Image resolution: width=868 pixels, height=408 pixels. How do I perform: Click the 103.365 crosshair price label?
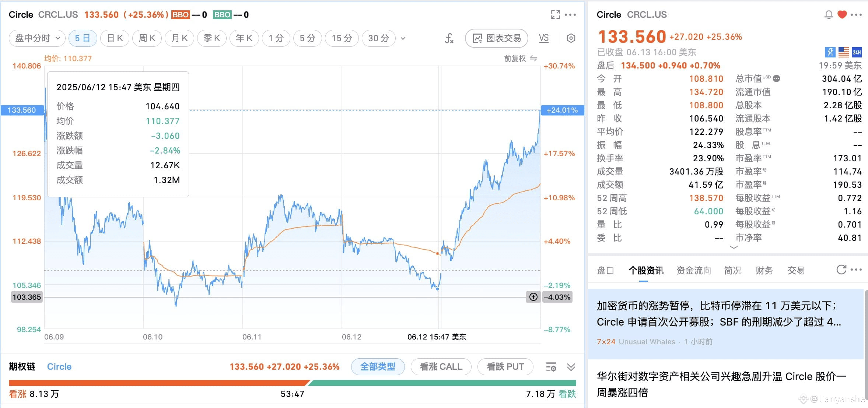[x=27, y=297]
